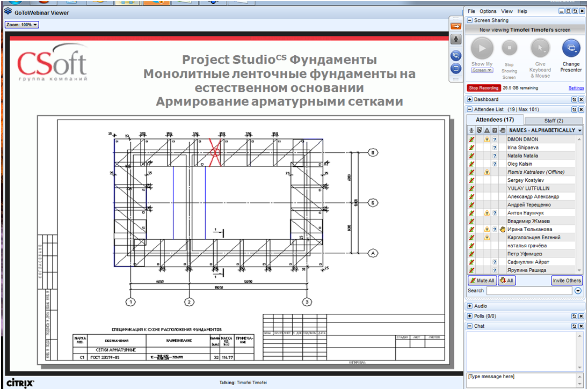Click the attentiveness warning column header icon

click(x=487, y=130)
